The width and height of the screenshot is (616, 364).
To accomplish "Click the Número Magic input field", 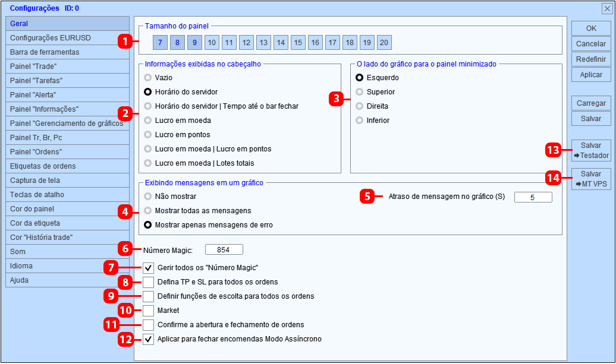I will click(224, 250).
